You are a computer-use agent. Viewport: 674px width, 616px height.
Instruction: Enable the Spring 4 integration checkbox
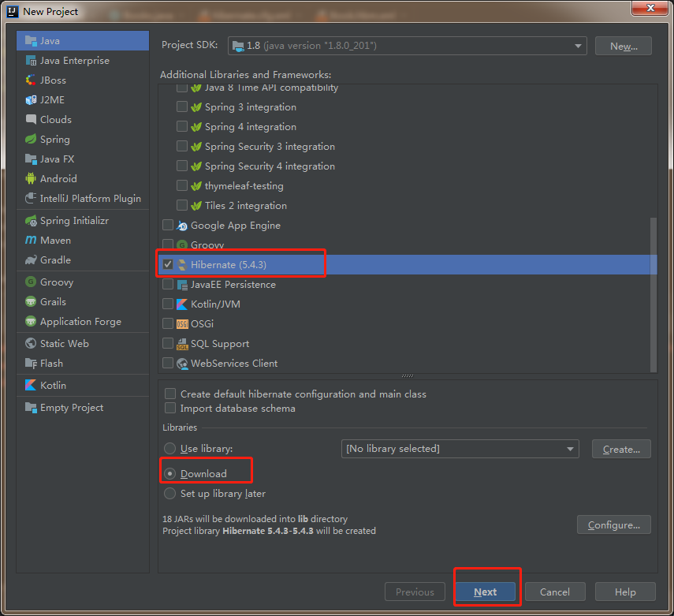[x=182, y=126]
